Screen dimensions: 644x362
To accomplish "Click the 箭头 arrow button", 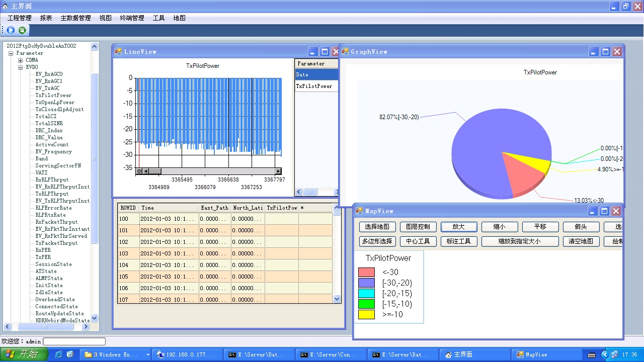I will 581,227.
